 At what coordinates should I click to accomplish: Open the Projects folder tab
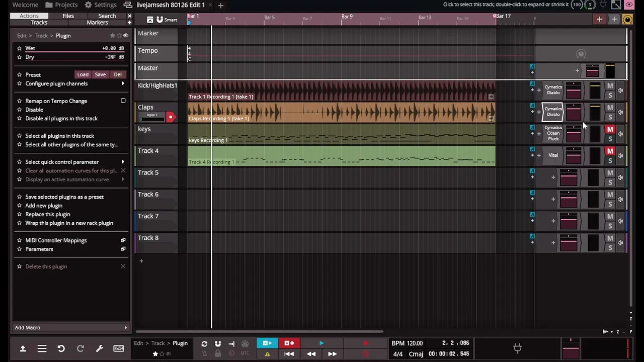pyautogui.click(x=61, y=5)
